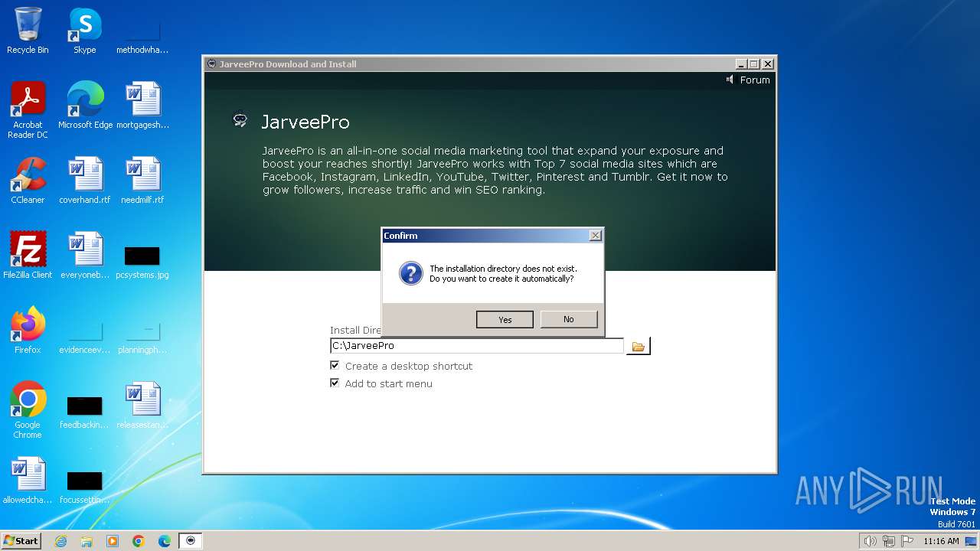Screen dimensions: 980x551
Task: Click the question mark icon in Confirm dialog
Action: point(411,274)
